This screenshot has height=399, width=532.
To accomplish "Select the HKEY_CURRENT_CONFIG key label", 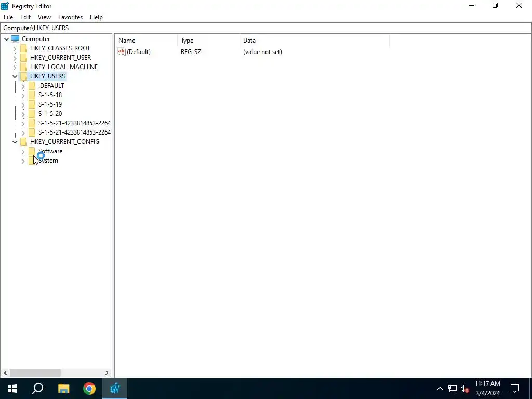I will [x=64, y=141].
